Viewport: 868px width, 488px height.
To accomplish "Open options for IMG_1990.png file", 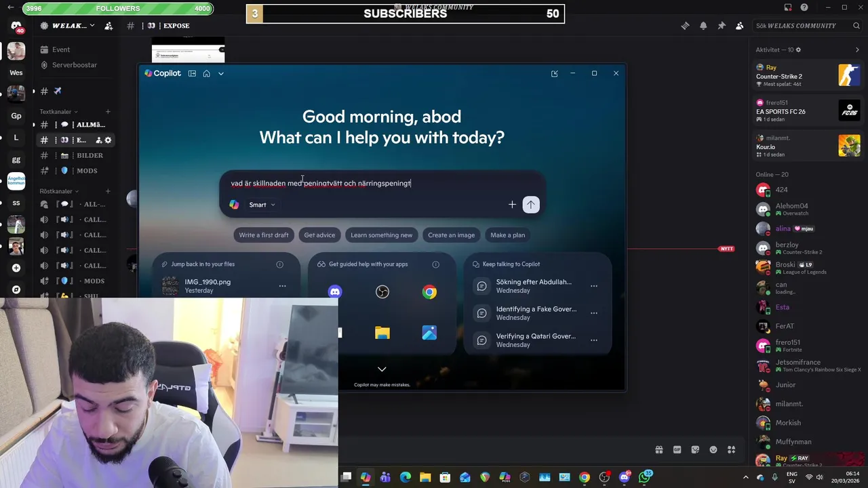I will (282, 286).
